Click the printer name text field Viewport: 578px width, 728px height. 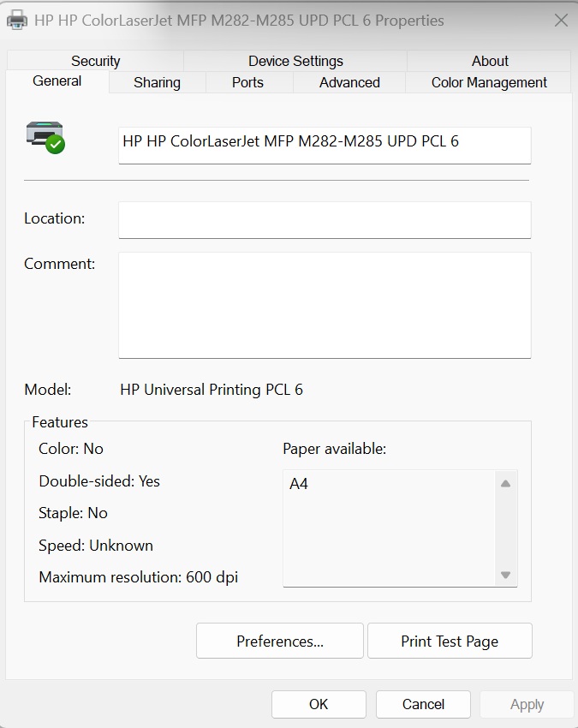325,146
